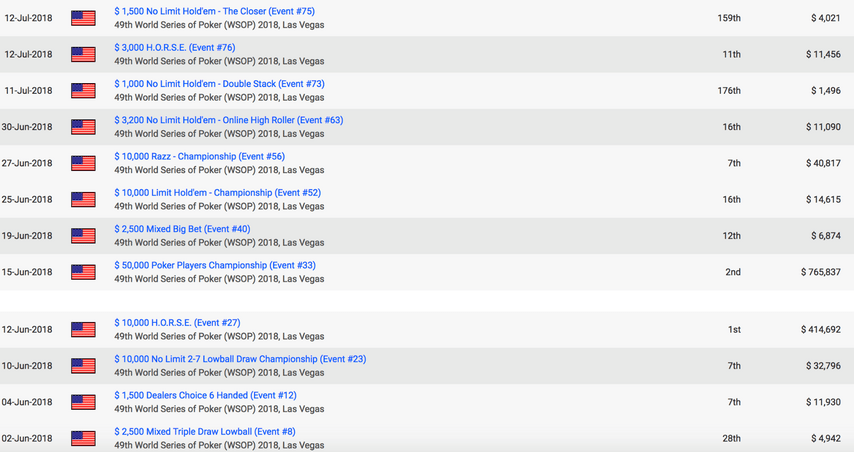Click the US flag beside $10,000 H.O.R.S.E. Event #27
The width and height of the screenshot is (854, 452).
[83, 329]
